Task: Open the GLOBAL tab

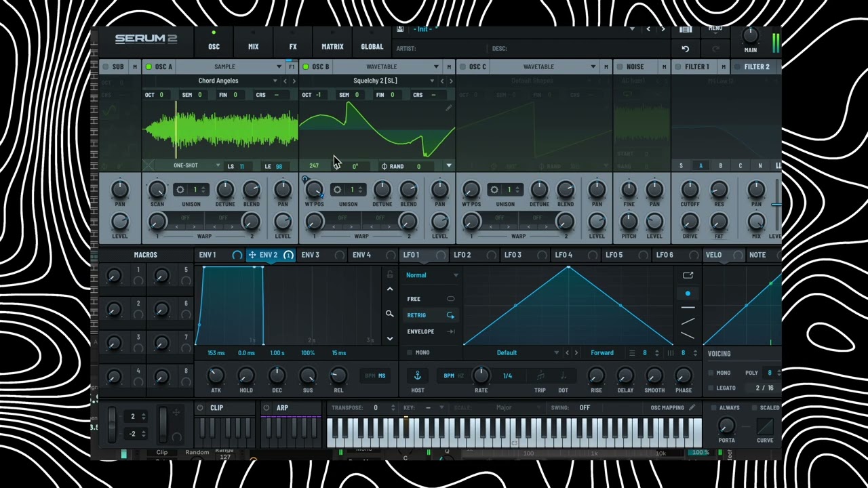Action: click(x=372, y=47)
